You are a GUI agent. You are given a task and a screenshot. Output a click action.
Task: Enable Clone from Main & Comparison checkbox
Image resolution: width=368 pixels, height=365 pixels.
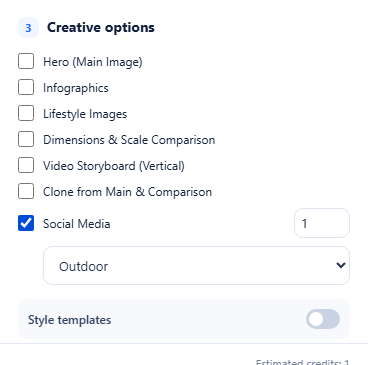coord(26,191)
